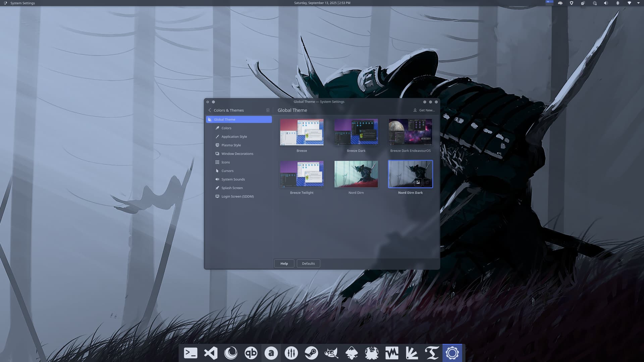644x362 pixels.
Task: Show preview icon on Nord Dirn Dark
Action: click(418, 182)
